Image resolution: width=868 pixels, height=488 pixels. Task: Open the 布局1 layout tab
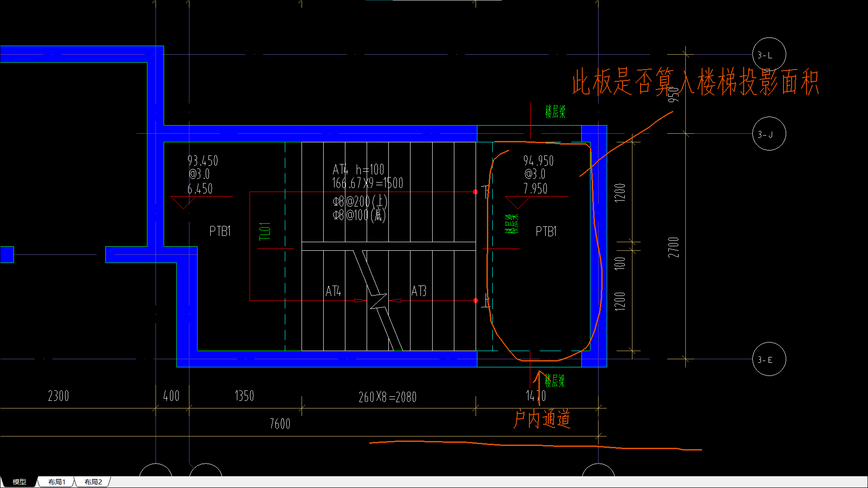pyautogui.click(x=57, y=482)
